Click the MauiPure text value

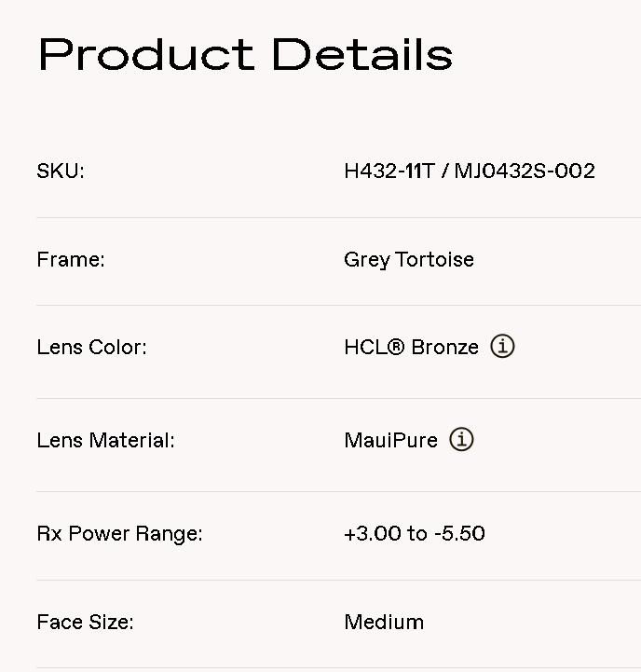[390, 441]
